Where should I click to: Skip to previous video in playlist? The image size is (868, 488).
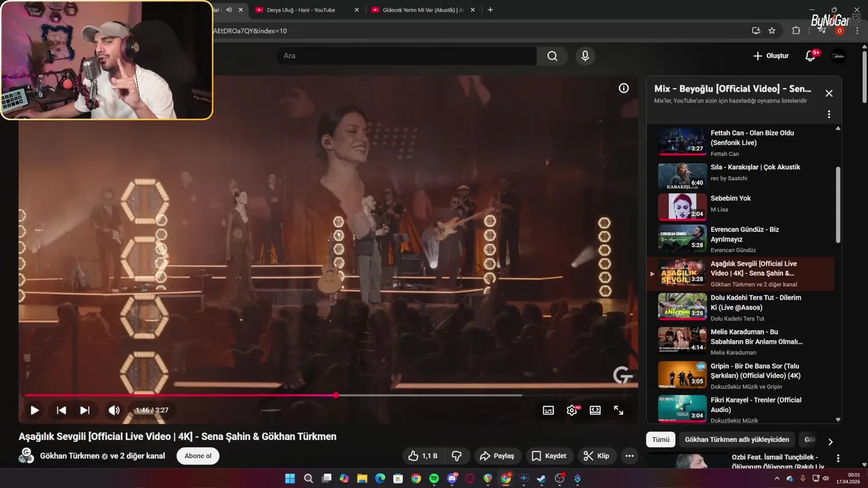coord(61,410)
